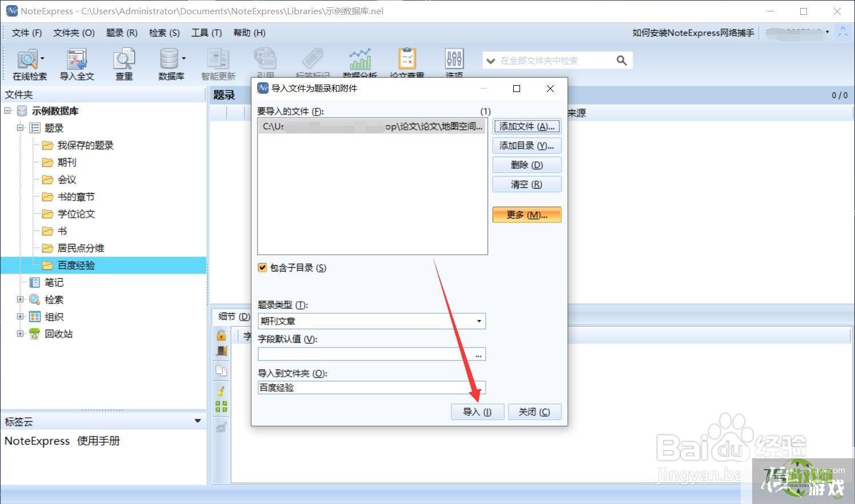Screen dimensions: 855x504
Task: Collapse the 示例数据库 tree node
Action: (8, 110)
